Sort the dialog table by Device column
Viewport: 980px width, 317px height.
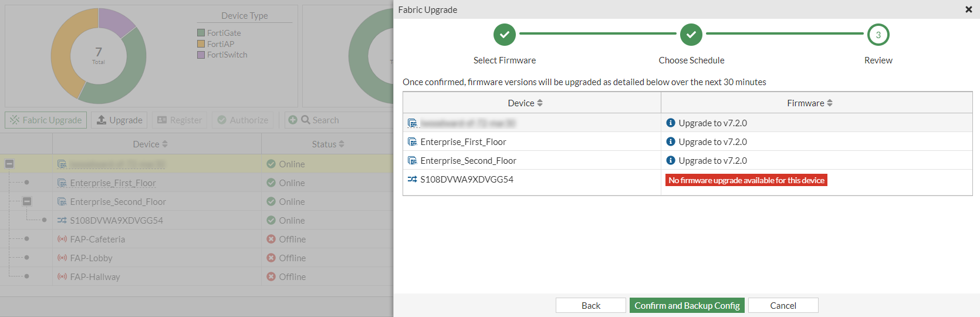540,103
